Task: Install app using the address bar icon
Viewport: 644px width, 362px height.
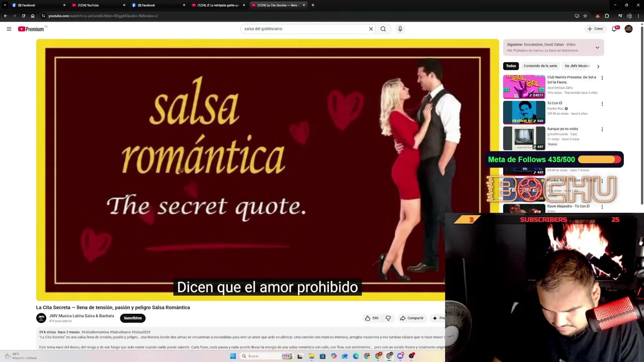Action: [577, 16]
